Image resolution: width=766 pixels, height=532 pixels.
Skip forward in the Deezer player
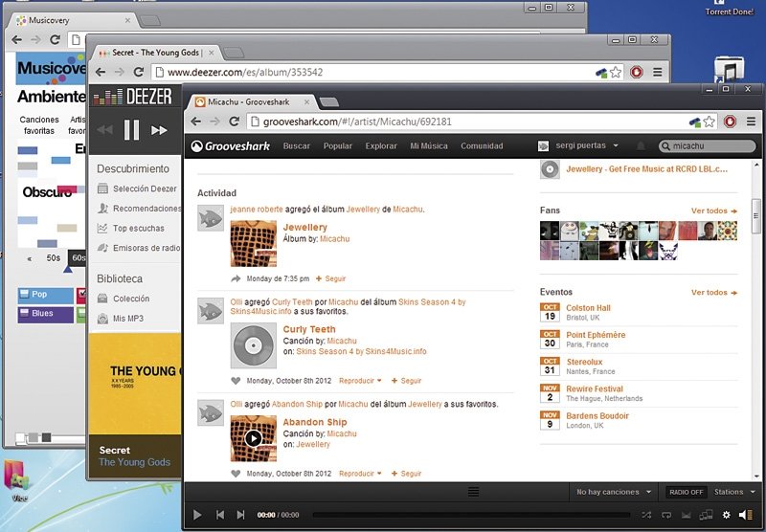coord(159,130)
